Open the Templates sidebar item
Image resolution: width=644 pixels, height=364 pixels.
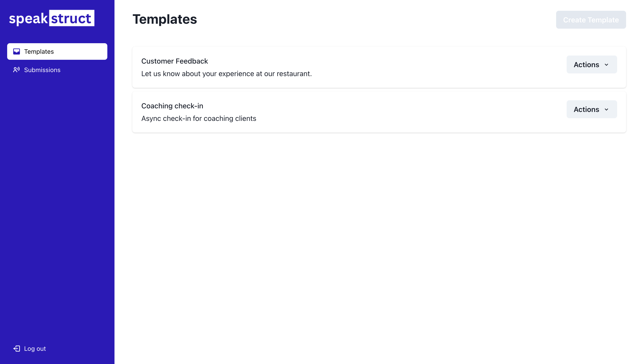tap(57, 51)
